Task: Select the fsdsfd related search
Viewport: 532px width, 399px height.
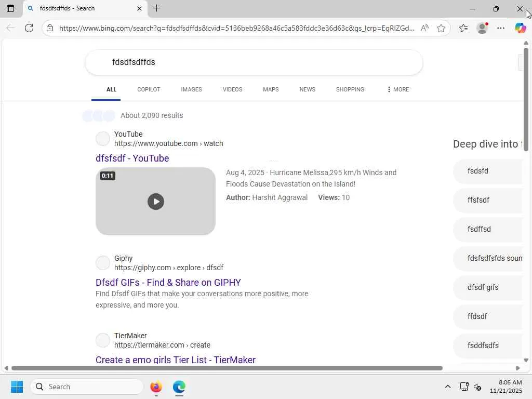Action: (487, 171)
